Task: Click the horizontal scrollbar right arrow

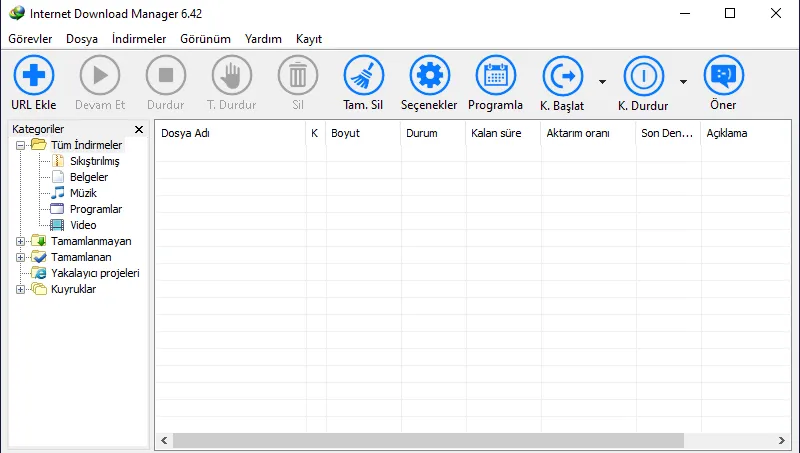Action: [782, 440]
